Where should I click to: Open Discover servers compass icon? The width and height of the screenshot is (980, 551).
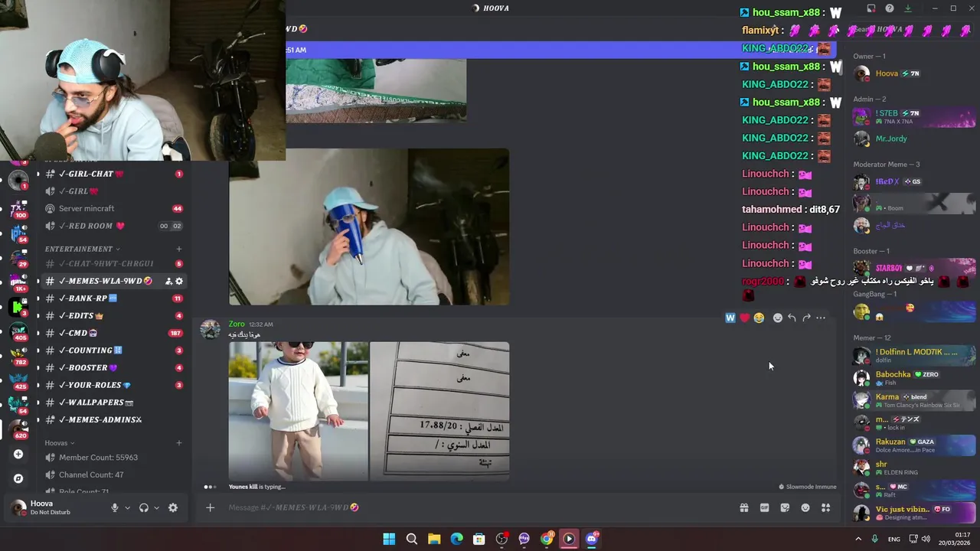click(18, 478)
